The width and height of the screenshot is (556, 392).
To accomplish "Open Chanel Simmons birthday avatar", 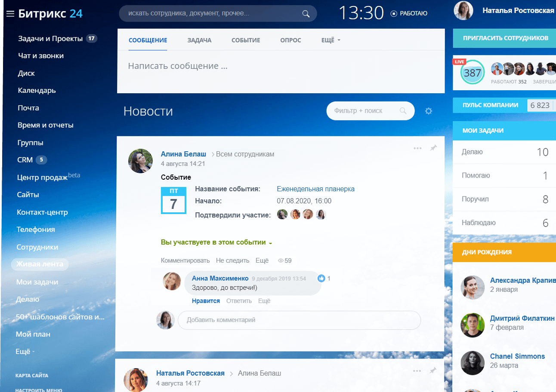I will [473, 363].
